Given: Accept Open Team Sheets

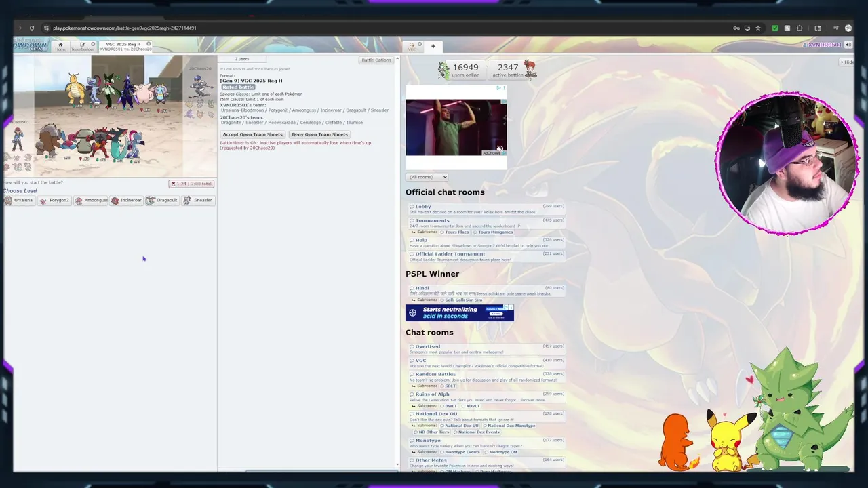Looking at the screenshot, I should [252, 134].
